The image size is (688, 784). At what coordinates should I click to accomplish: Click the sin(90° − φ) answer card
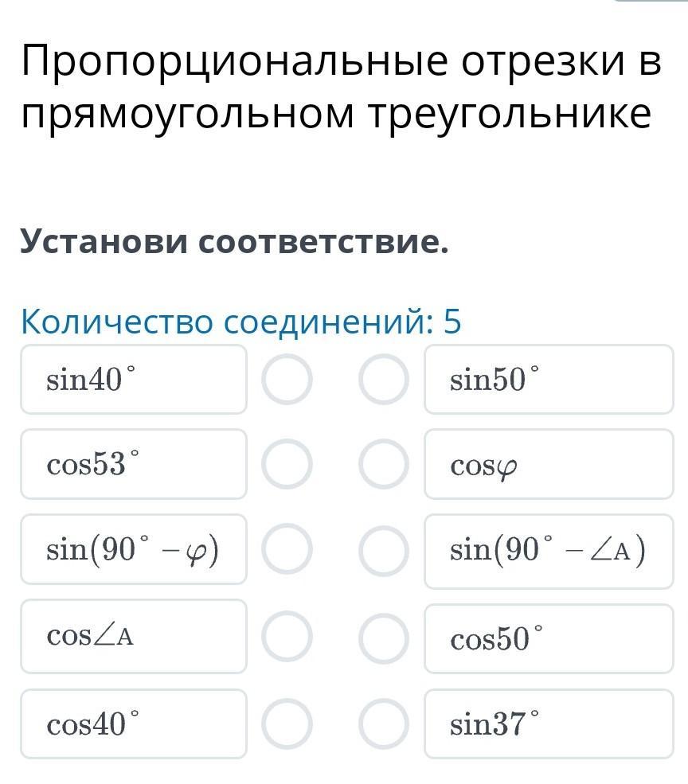[x=134, y=550]
